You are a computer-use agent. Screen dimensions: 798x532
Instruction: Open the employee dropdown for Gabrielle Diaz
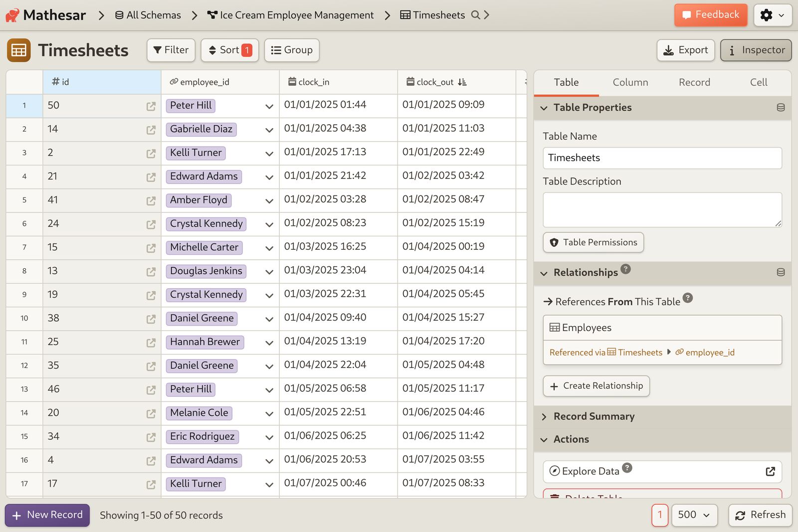pos(269,130)
